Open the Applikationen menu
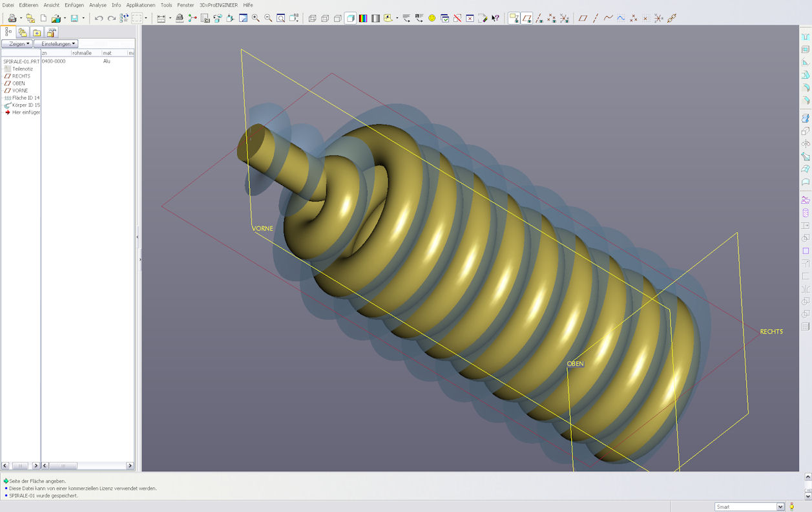812x512 pixels. click(x=141, y=5)
